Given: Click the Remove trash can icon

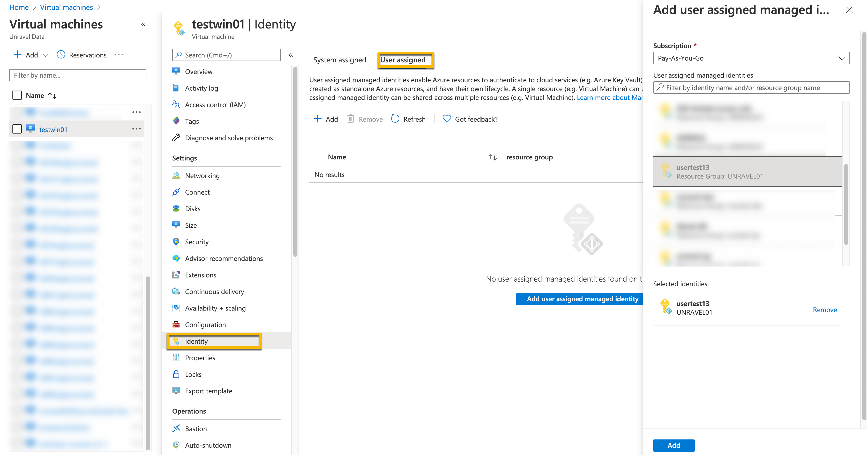Looking at the screenshot, I should [x=350, y=118].
